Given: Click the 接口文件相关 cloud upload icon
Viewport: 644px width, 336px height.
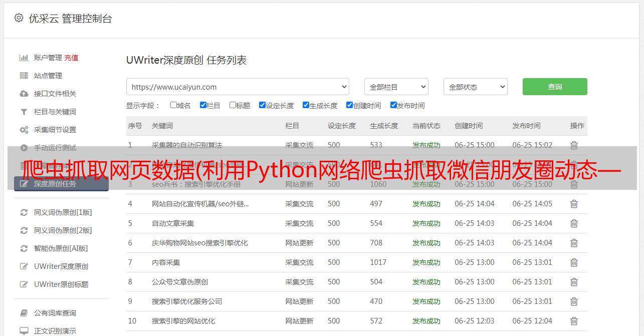Looking at the screenshot, I should (x=24, y=94).
